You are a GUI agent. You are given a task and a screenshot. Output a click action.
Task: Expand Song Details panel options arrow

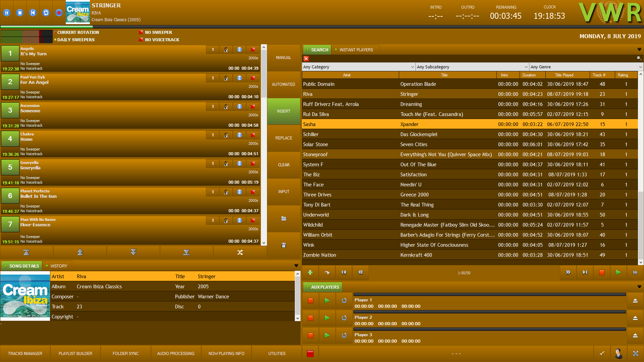(x=296, y=266)
